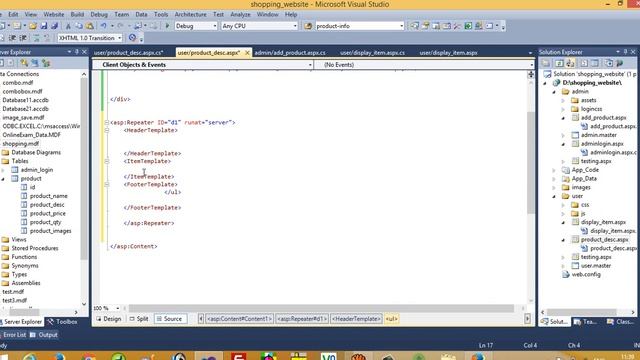Open the Error List tab
Image resolution: width=640 pixels, height=360 pixels.
[x=15, y=335]
